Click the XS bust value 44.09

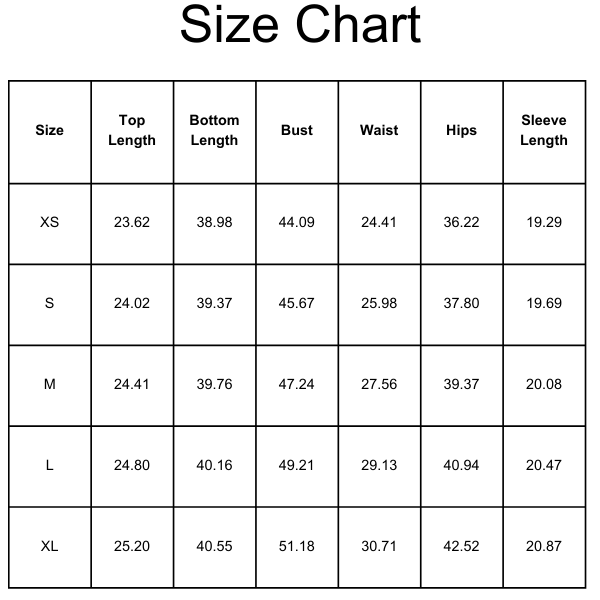point(297,222)
